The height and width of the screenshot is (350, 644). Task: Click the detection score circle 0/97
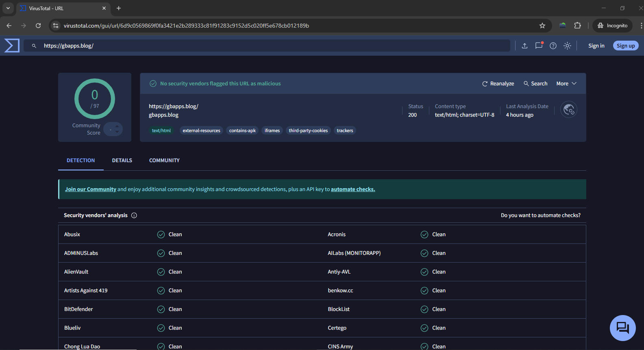[x=95, y=99]
